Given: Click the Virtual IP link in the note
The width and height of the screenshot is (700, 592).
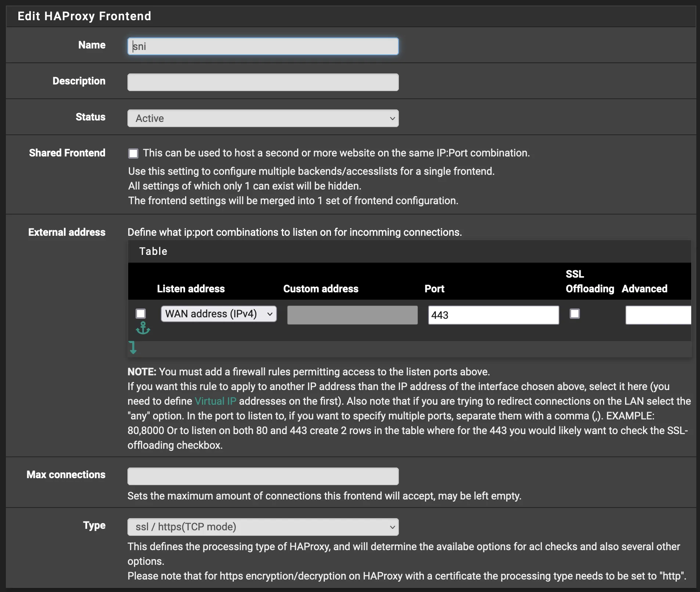Looking at the screenshot, I should (x=215, y=401).
